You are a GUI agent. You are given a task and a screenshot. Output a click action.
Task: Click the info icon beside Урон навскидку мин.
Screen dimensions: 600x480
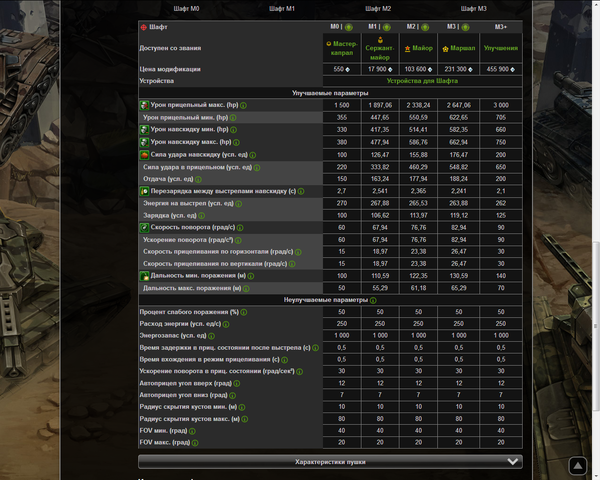[x=233, y=130]
